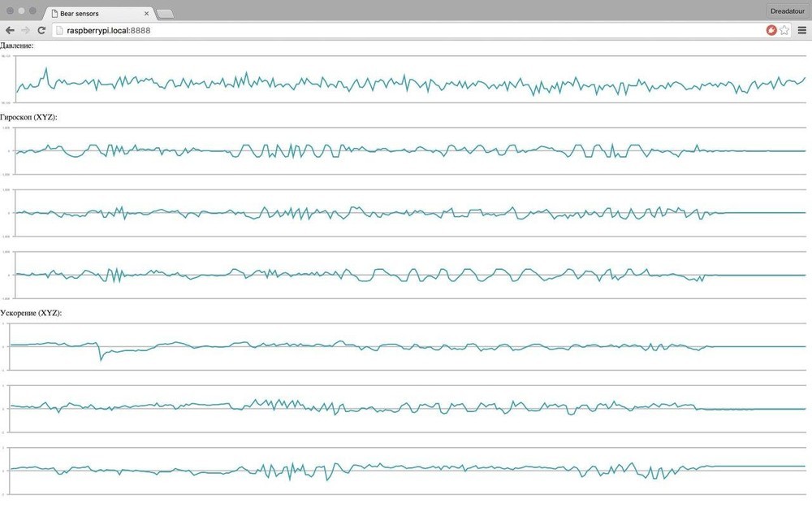This screenshot has height=508, width=812.
Task: Click the macOS green zoom button
Action: tap(32, 11)
